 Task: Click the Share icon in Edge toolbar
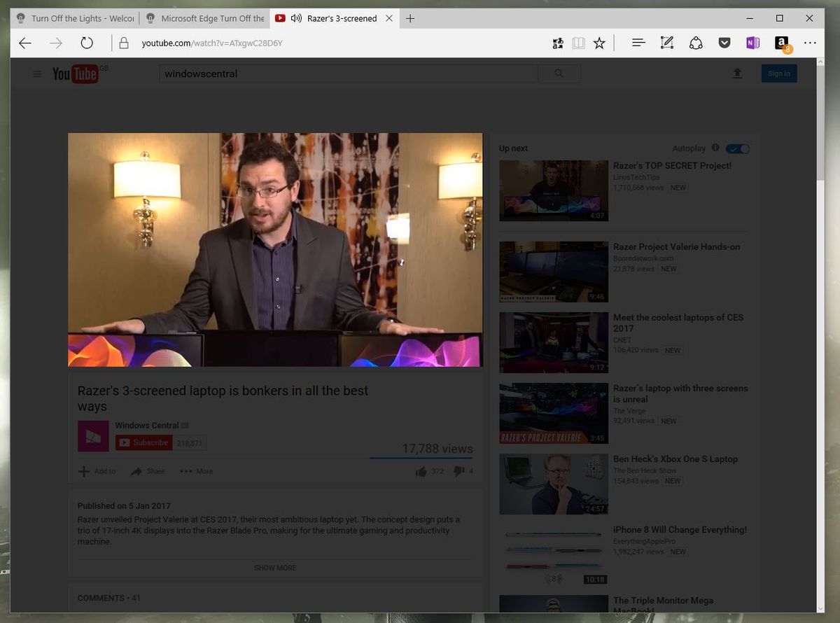[x=695, y=43]
